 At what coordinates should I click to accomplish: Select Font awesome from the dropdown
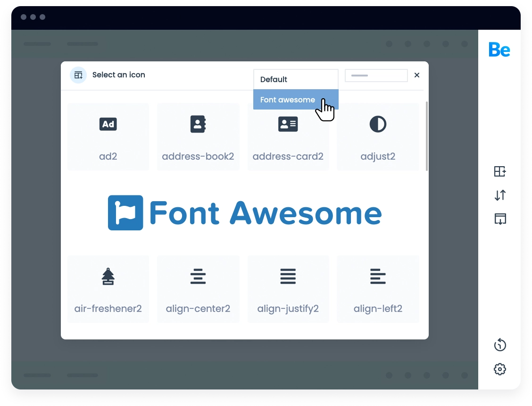pos(288,100)
